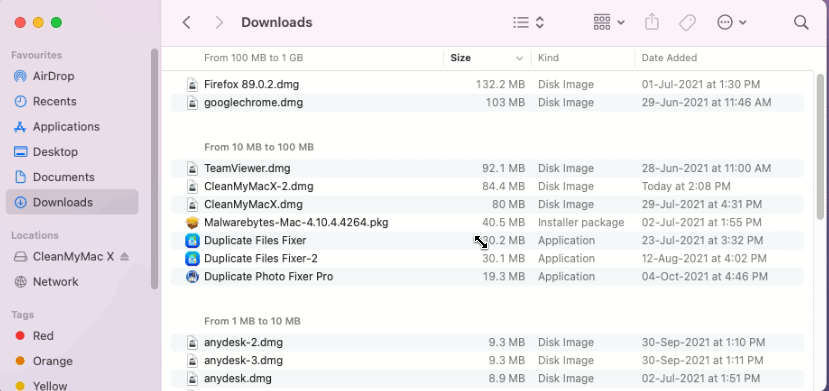Click the anydesk-2.dmg disk image icon
Image resolution: width=829 pixels, height=391 pixels.
(192, 342)
